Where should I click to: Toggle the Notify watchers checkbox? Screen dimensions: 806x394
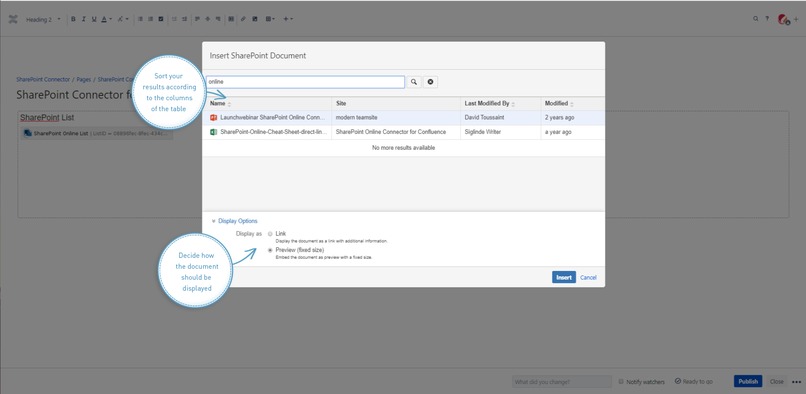click(621, 382)
